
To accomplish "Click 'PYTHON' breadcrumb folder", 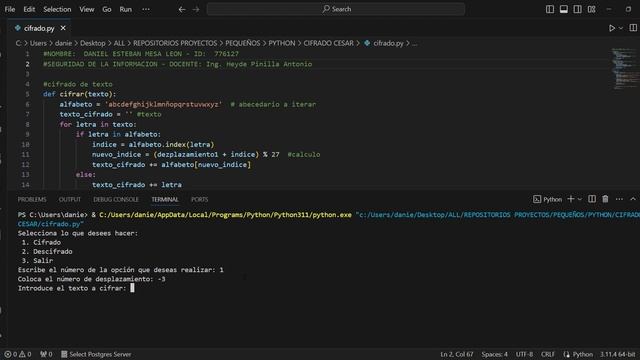I will click(x=282, y=43).
